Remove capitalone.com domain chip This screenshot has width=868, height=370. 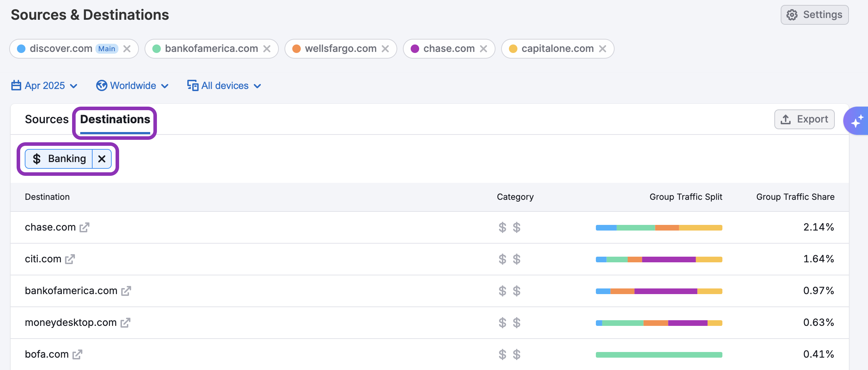click(x=603, y=49)
